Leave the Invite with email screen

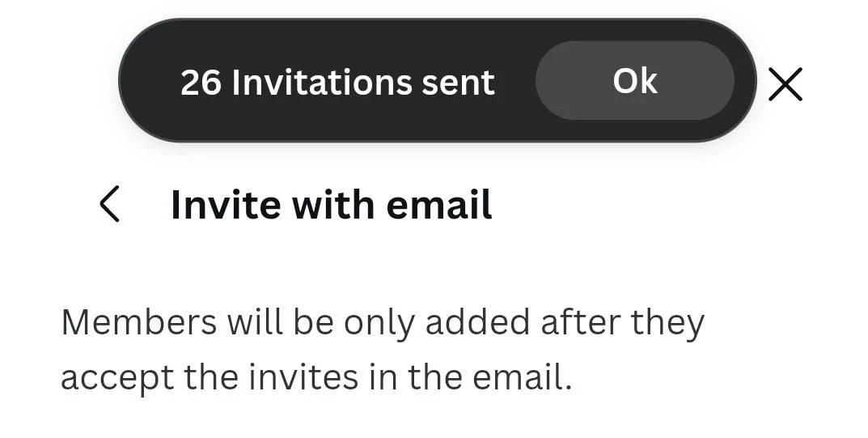click(109, 204)
